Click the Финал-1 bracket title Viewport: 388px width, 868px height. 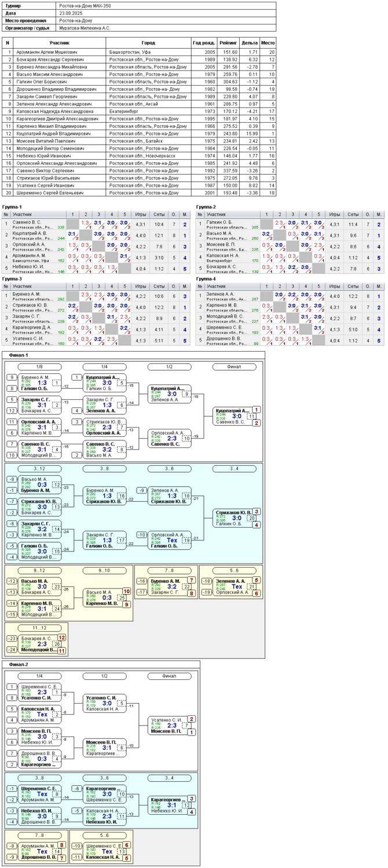pyautogui.click(x=19, y=354)
